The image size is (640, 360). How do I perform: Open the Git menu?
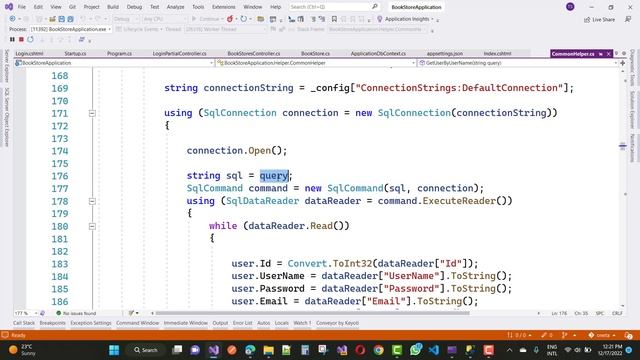(72, 7)
